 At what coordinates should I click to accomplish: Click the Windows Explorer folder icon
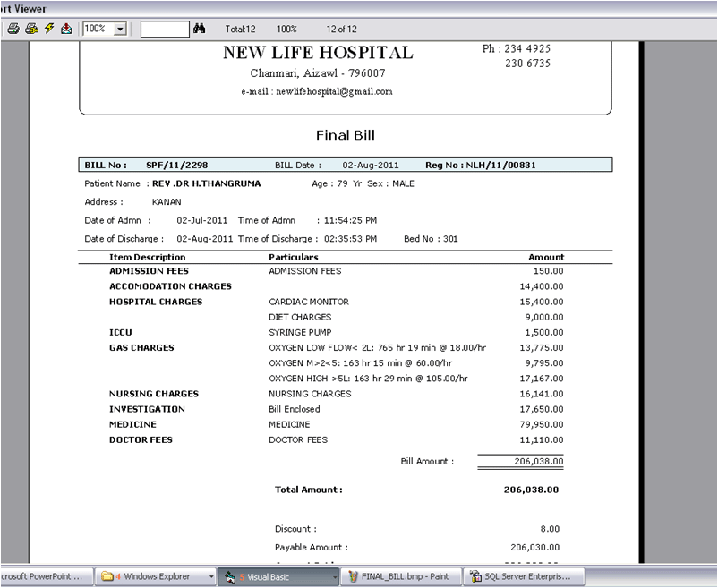(107, 576)
